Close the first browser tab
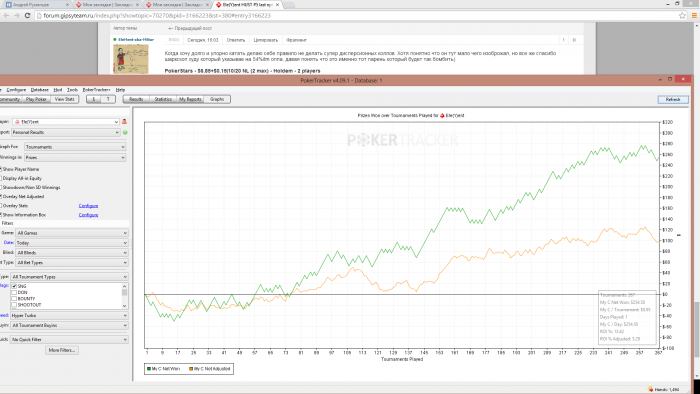This screenshot has width=700, height=394. click(67, 5)
